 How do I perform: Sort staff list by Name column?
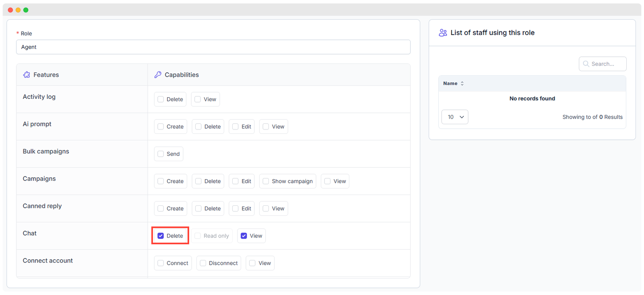450,84
